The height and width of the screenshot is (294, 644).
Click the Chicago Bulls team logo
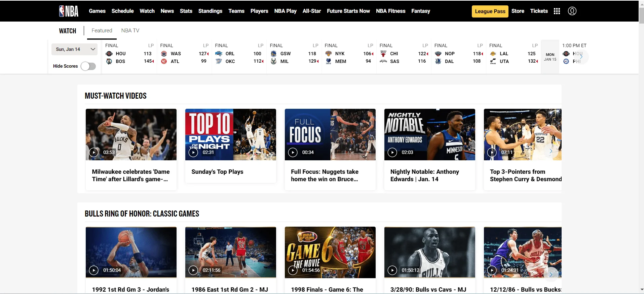(383, 54)
